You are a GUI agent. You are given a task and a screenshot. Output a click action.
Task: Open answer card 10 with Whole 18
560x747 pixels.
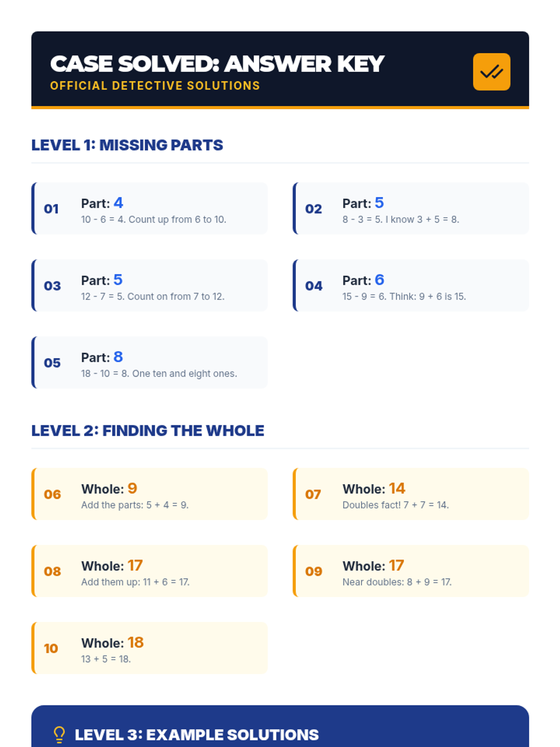150,648
